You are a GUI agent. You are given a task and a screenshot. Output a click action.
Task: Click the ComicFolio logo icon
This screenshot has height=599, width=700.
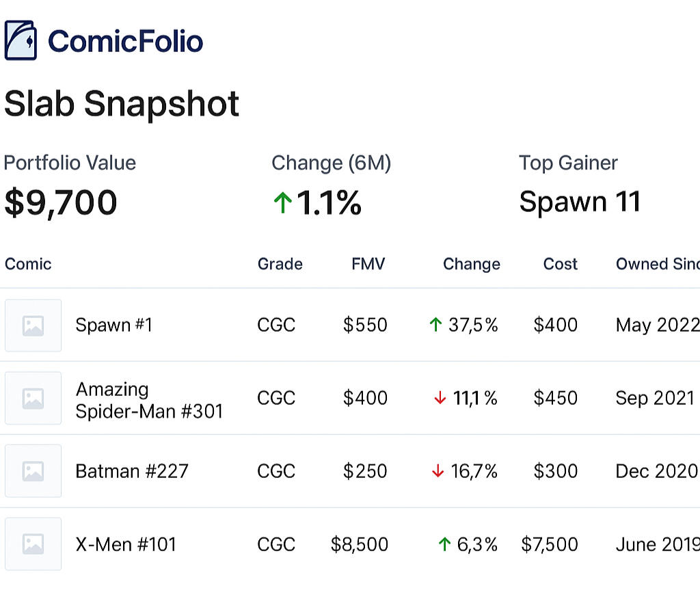[x=23, y=40]
